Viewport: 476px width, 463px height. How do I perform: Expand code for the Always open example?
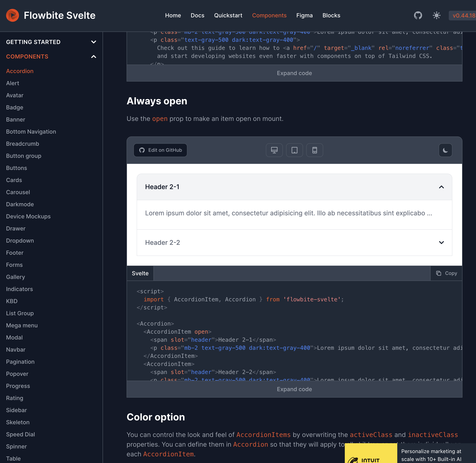[294, 389]
